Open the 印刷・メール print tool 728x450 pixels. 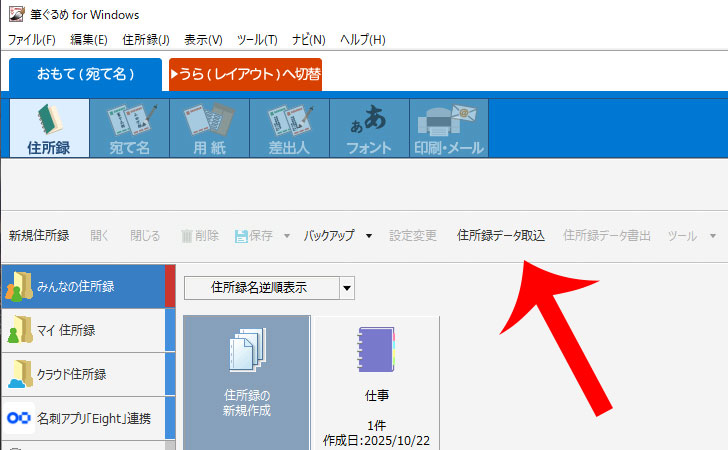point(449,128)
